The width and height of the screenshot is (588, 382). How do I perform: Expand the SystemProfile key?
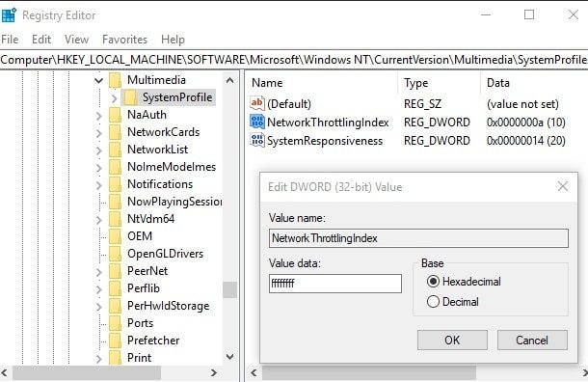(x=115, y=98)
